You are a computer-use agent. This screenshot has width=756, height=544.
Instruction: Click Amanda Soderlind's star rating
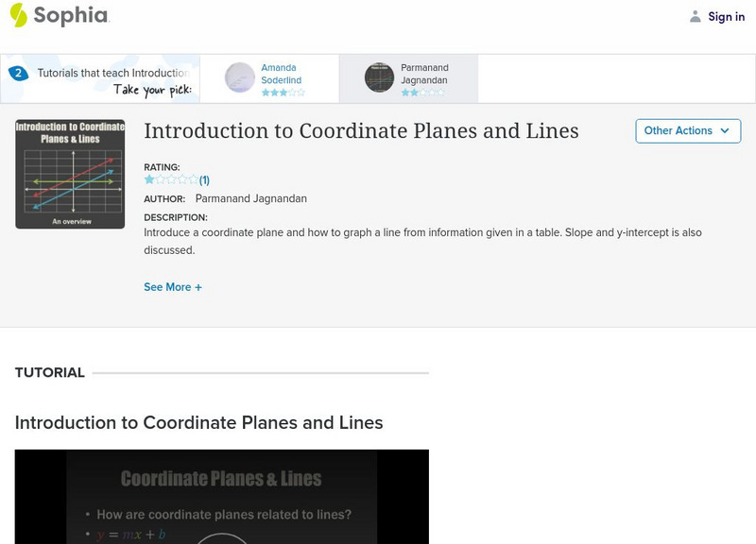(283, 93)
